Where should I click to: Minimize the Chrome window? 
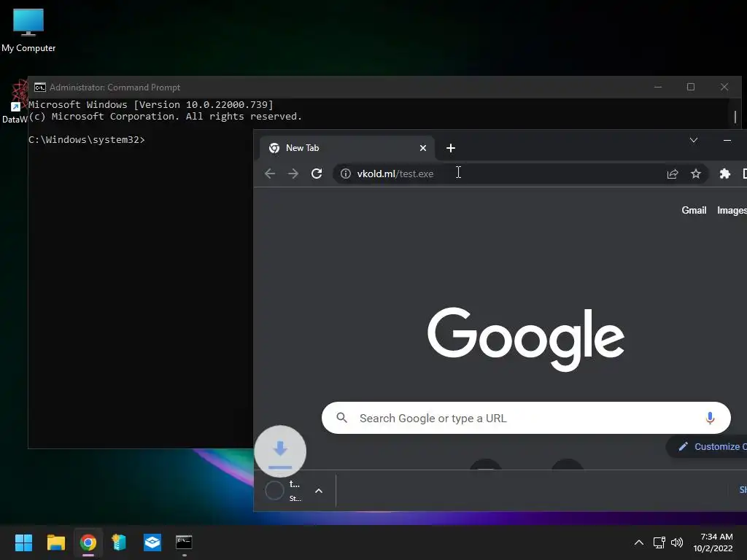click(x=727, y=140)
